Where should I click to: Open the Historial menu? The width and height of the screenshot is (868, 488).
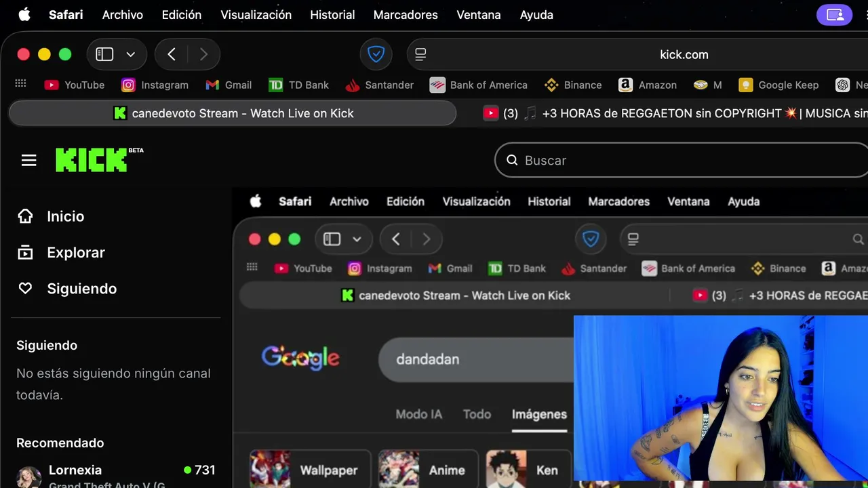click(x=332, y=14)
